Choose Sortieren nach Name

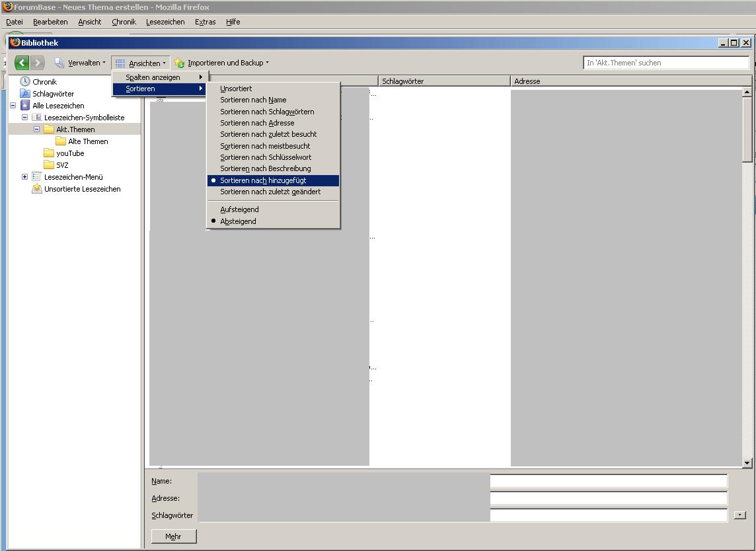274,100
